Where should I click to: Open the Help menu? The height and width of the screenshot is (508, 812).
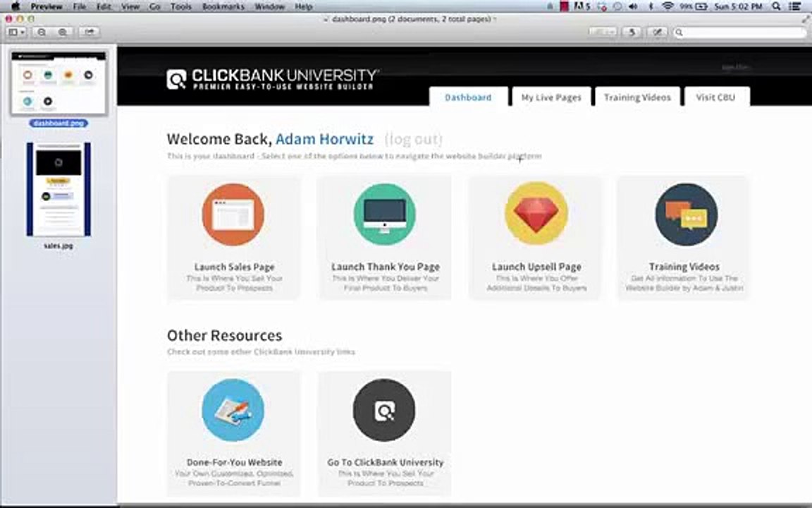pos(304,6)
